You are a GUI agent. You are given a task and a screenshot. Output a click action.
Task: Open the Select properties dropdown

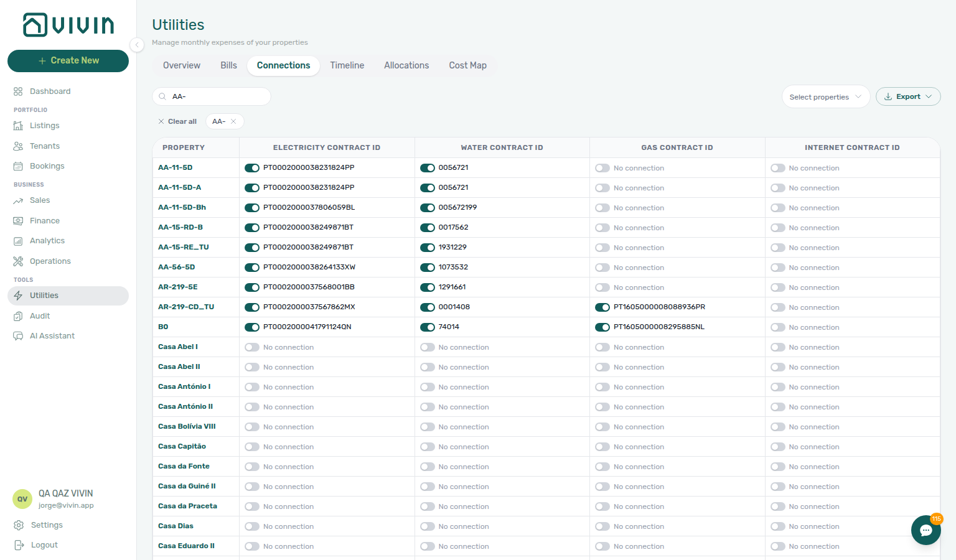(826, 96)
